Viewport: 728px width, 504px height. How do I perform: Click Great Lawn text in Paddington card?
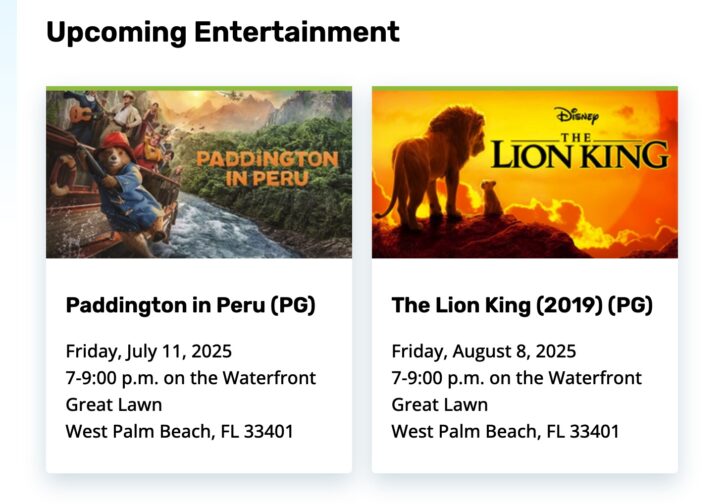tap(114, 405)
